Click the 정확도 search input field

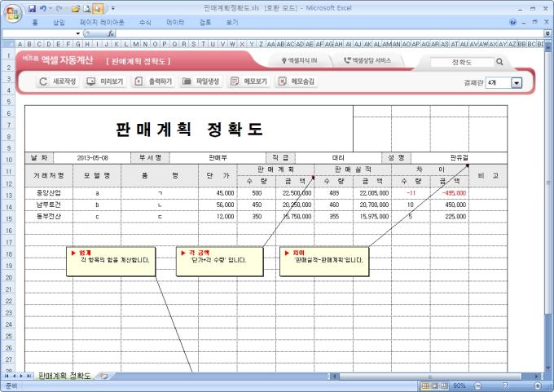coord(461,62)
